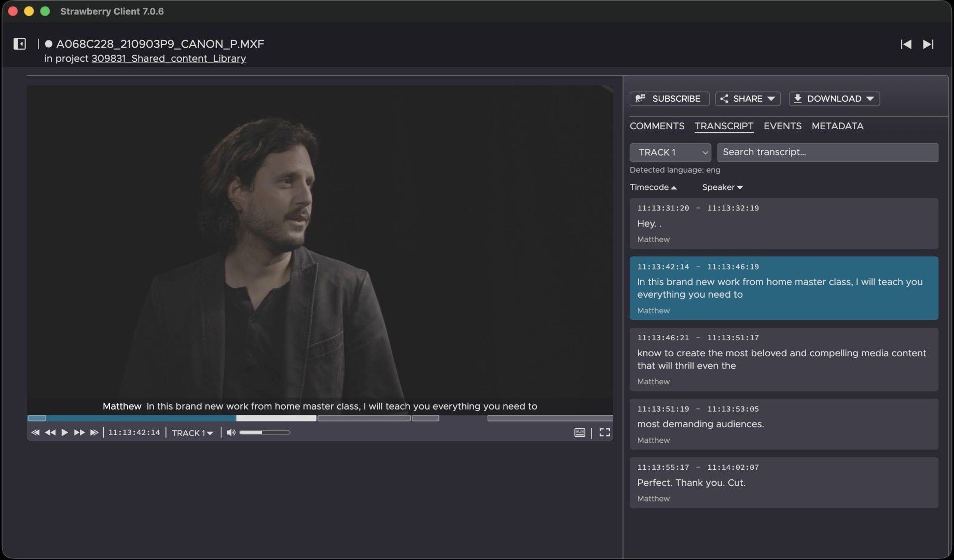
Task: Toggle the sidebar panel icon
Action: tap(20, 44)
